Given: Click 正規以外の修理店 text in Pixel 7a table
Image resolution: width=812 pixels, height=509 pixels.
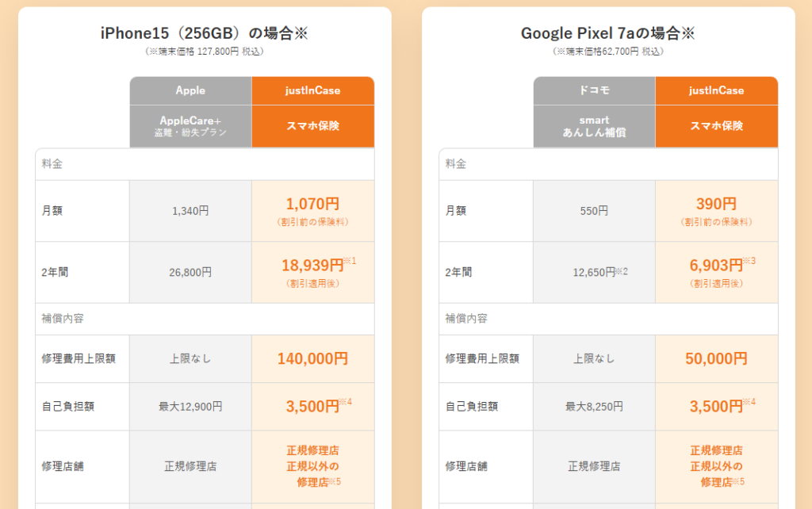Looking at the screenshot, I should (x=716, y=474).
